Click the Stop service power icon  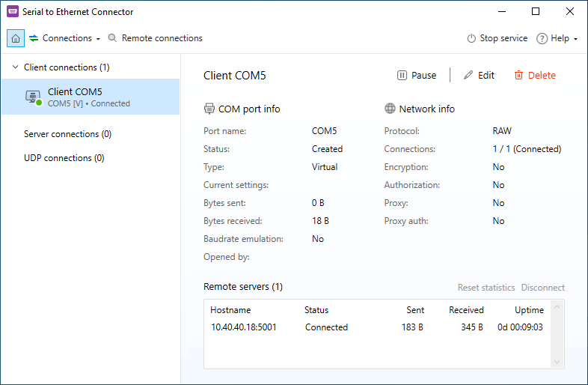coord(471,38)
